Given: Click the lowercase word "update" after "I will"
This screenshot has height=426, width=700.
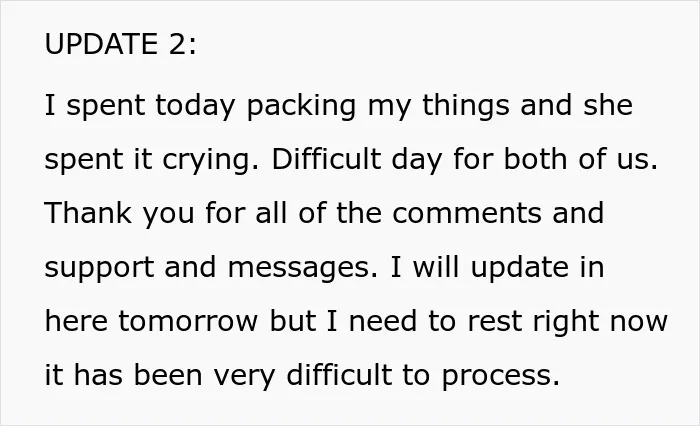Looking at the screenshot, I should click(520, 269).
